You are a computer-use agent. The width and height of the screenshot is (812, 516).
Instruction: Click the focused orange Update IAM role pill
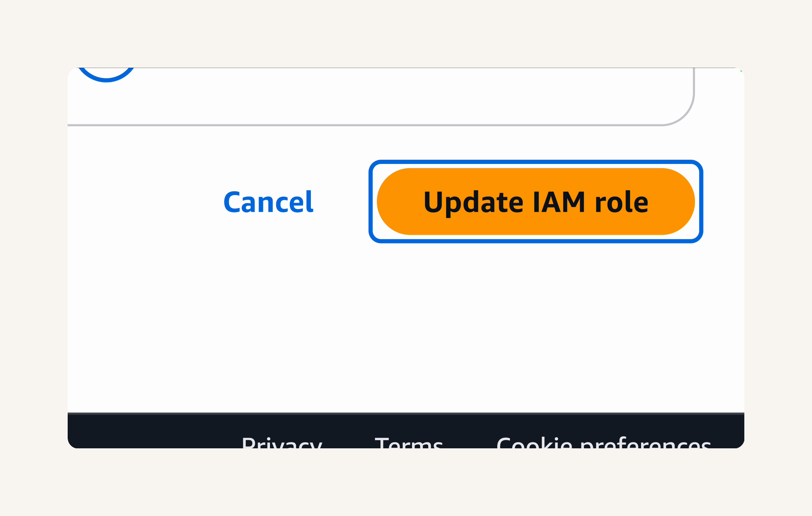click(536, 202)
